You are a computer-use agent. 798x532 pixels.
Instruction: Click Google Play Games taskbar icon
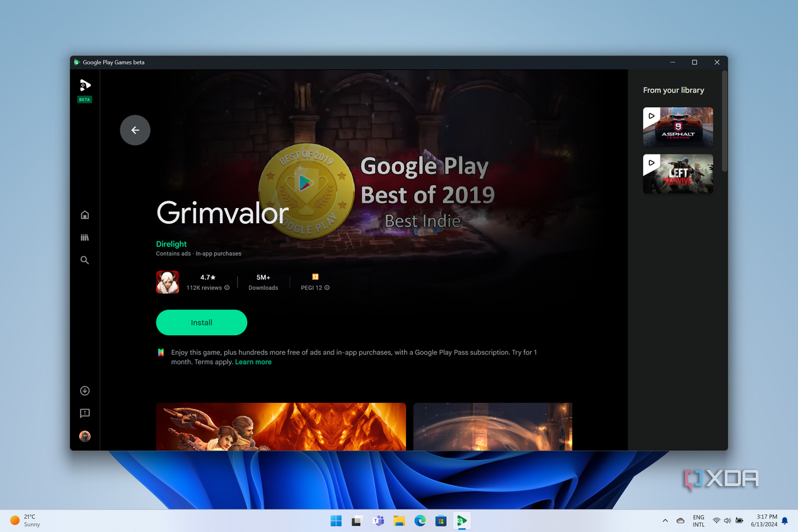[462, 521]
